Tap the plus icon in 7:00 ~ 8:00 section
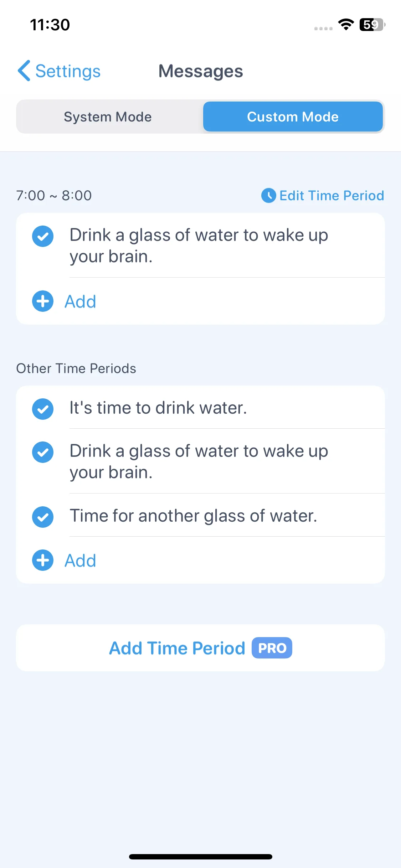This screenshot has height=868, width=401. 43,301
